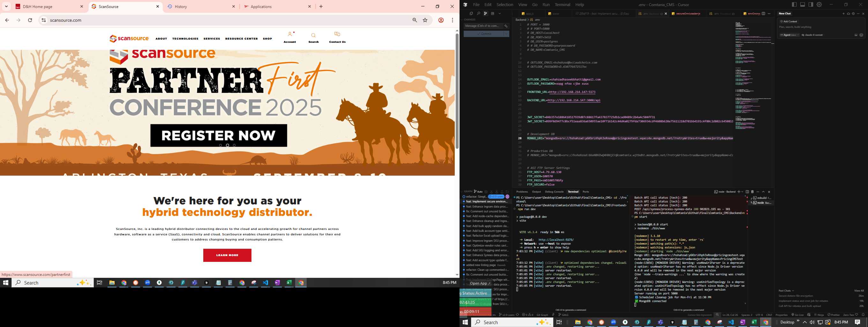The image size is (868, 327).
Task: Generate commit message with the sparkle icon
Action: point(506,26)
